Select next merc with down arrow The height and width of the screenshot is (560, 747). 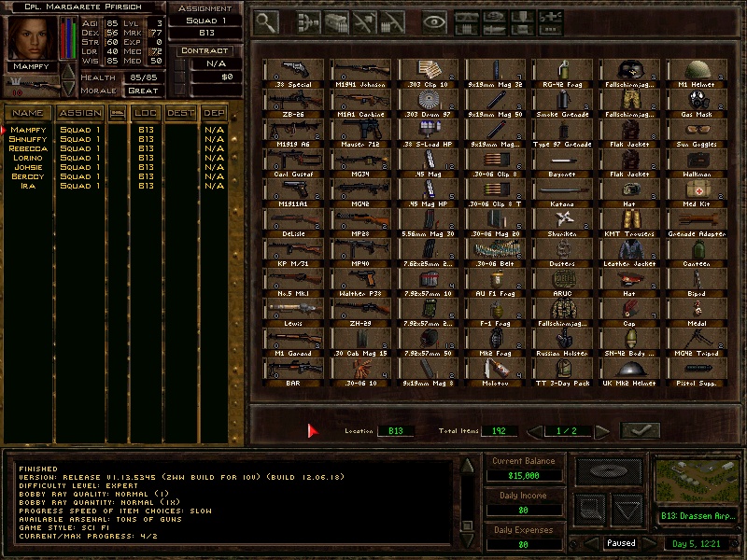coord(68,88)
